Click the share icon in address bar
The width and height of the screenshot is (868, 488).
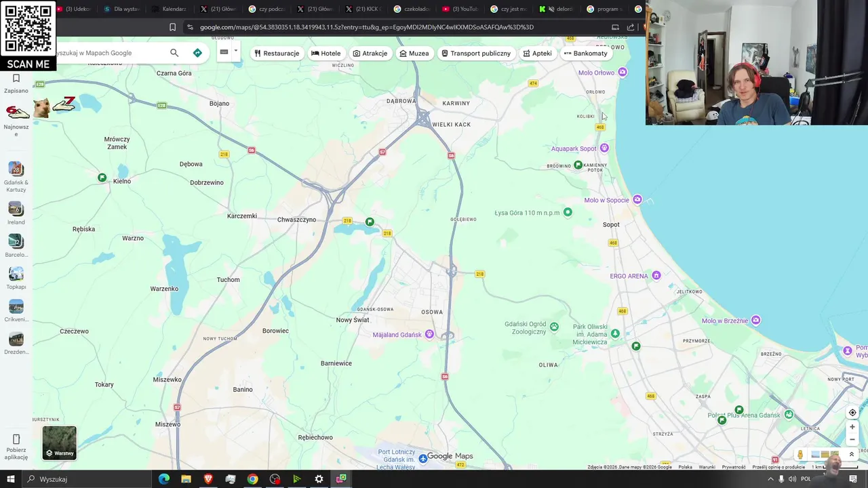pos(630,27)
